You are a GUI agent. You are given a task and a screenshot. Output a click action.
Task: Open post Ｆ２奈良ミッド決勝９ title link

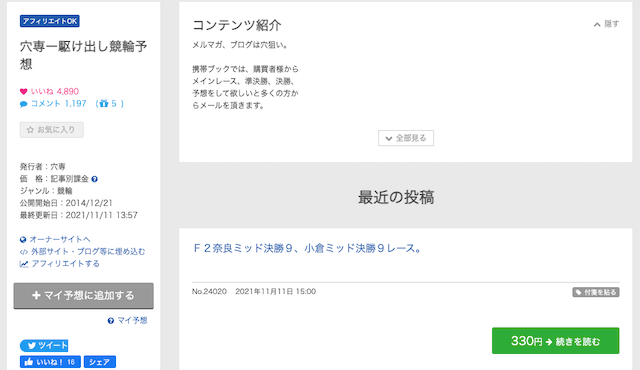307,248
